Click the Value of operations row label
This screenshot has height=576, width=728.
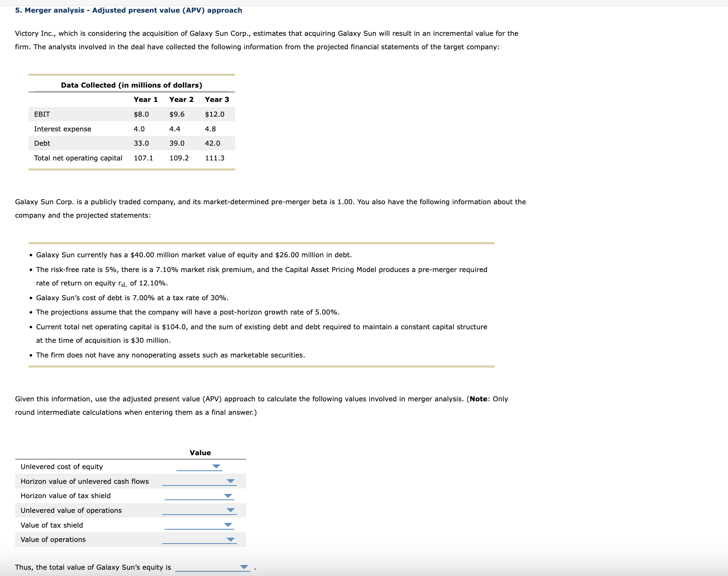[53, 539]
